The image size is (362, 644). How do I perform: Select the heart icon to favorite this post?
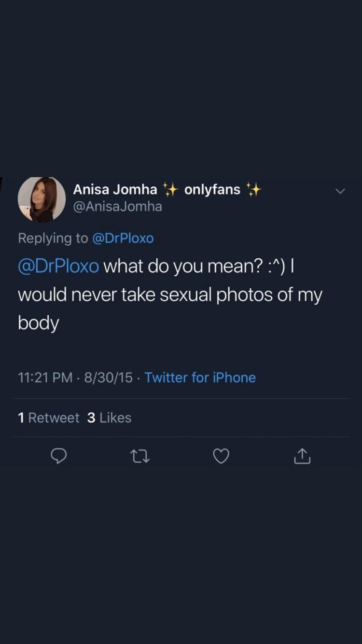[x=221, y=456]
